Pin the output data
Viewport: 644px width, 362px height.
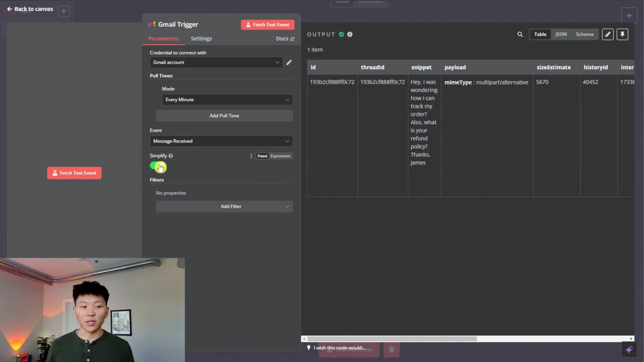click(x=622, y=34)
